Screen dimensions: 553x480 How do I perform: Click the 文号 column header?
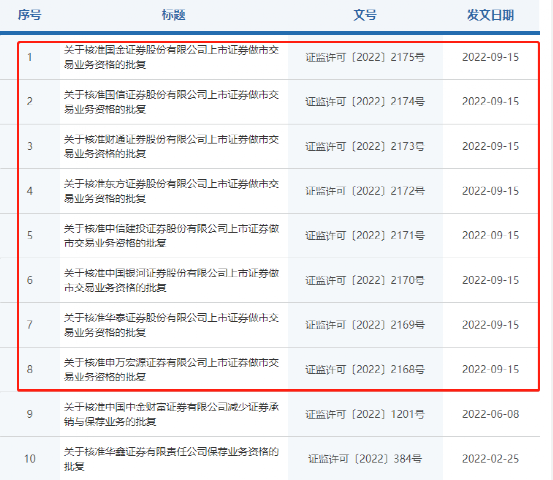point(365,15)
